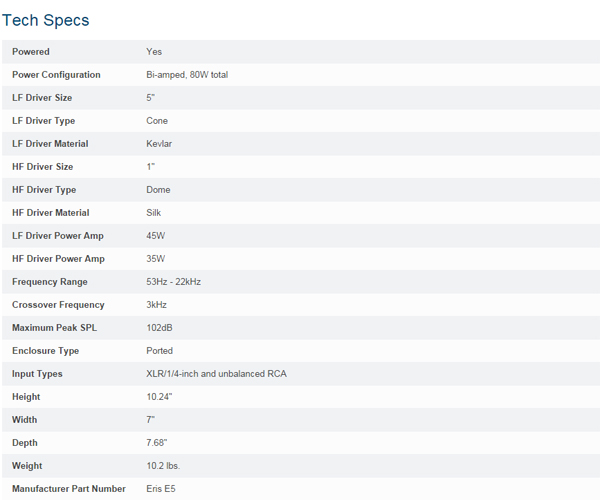Click the LF Driver Type label
600x500 pixels.
pyautogui.click(x=44, y=121)
